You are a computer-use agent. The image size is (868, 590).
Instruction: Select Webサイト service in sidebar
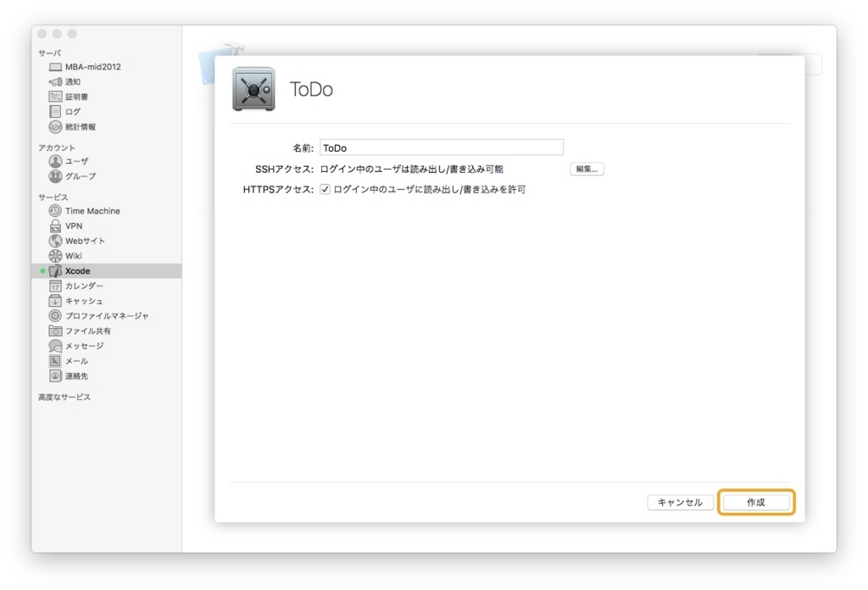[85, 241]
